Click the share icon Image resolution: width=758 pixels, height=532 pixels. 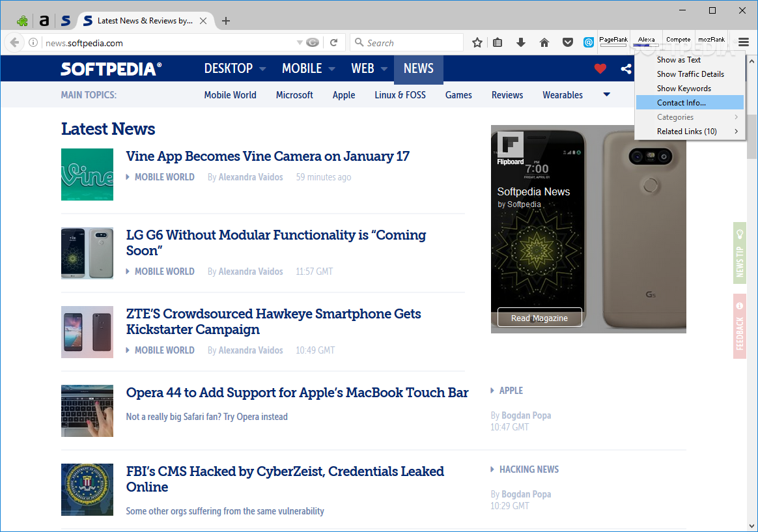[x=626, y=68]
